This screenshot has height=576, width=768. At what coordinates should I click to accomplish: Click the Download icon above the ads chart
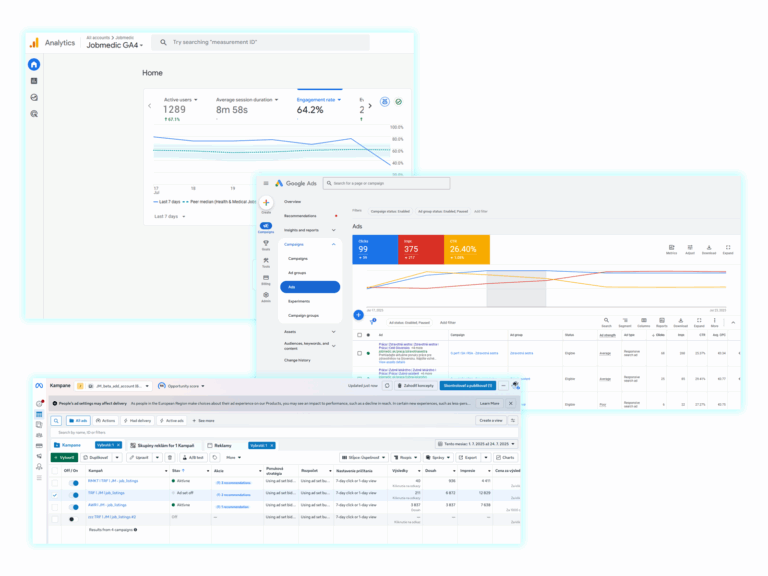coord(708,248)
